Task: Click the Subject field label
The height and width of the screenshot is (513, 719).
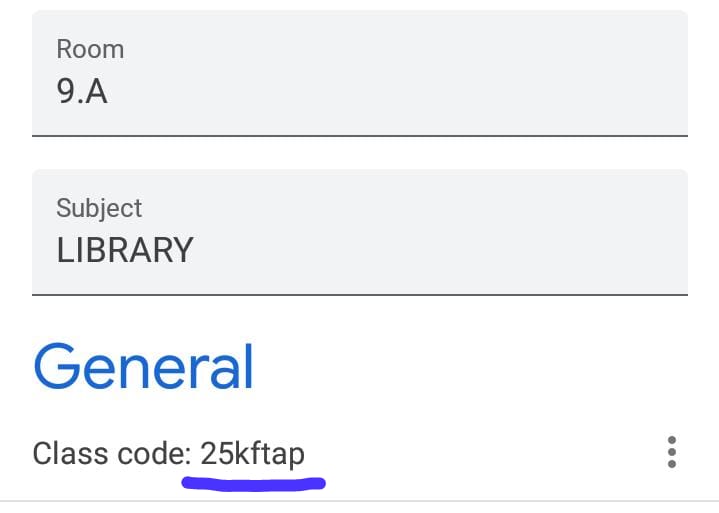Action: tap(99, 209)
